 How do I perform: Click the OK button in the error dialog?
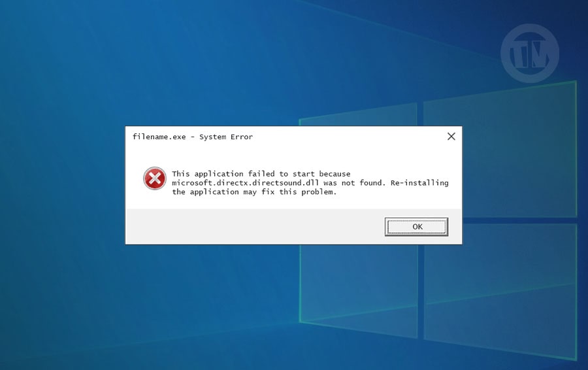pos(416,227)
